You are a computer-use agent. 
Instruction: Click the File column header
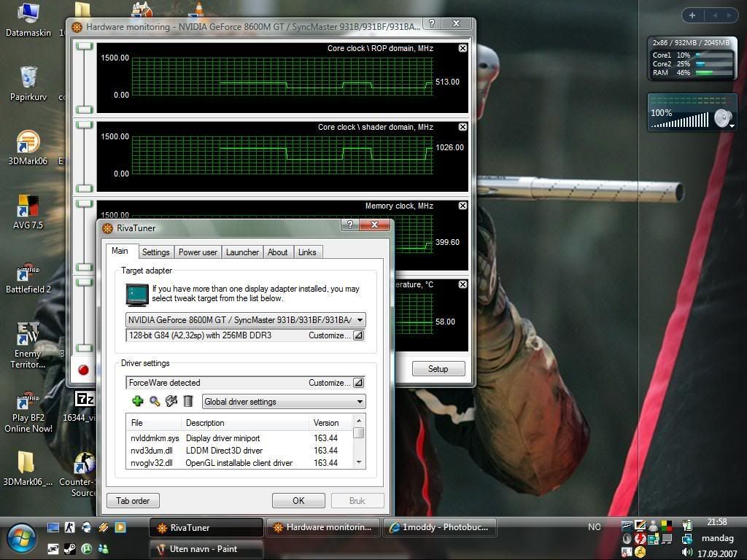(x=153, y=422)
